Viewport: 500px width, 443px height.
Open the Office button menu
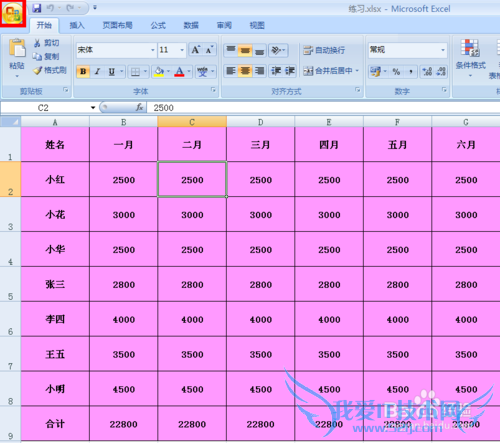13,14
